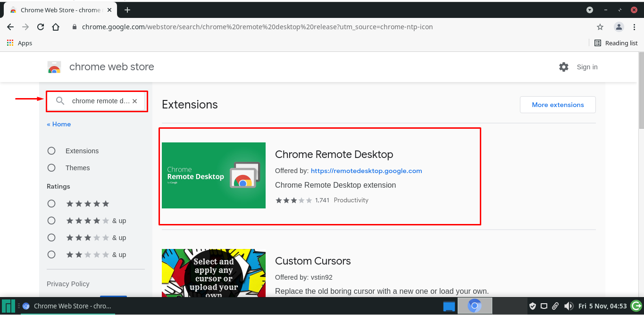
Task: Open the Chrome profile avatar
Action: click(x=619, y=27)
